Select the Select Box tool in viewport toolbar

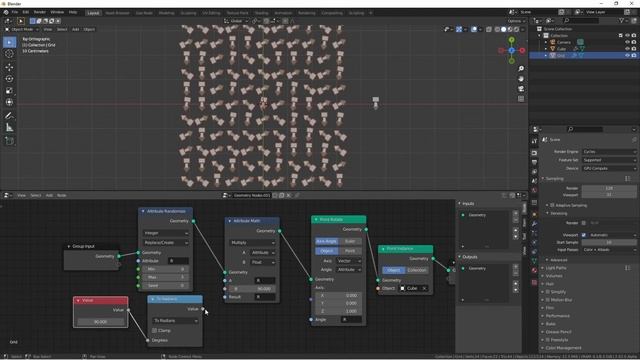[x=9, y=42]
